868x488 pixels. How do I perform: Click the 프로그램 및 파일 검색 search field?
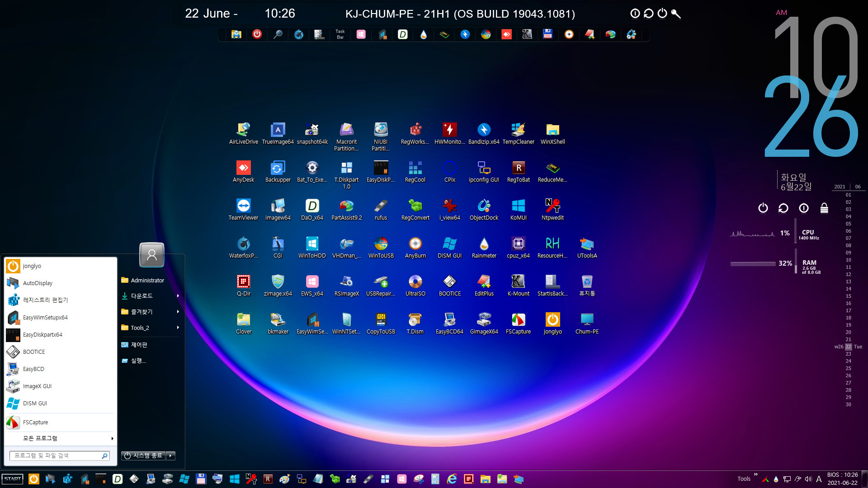coord(60,455)
